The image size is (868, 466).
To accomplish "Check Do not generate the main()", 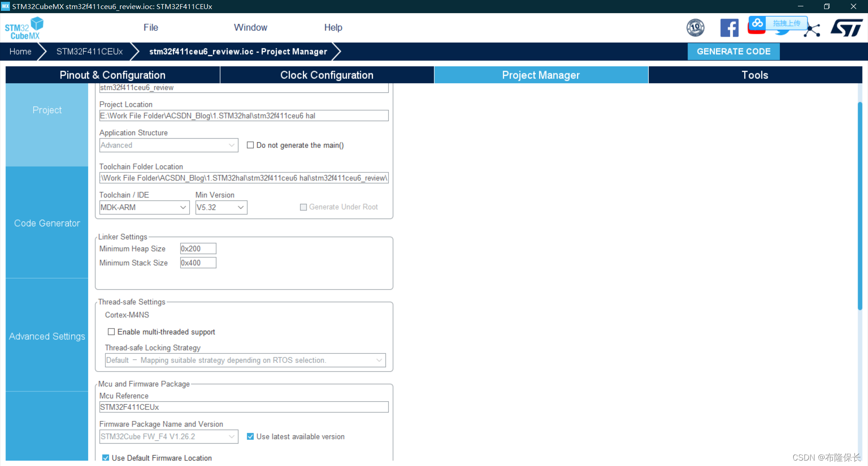I will point(250,145).
